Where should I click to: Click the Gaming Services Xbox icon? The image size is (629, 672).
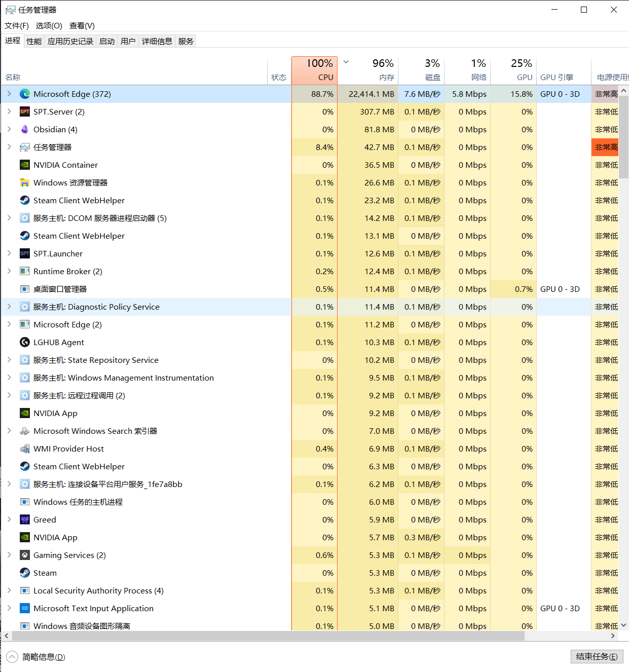(25, 555)
